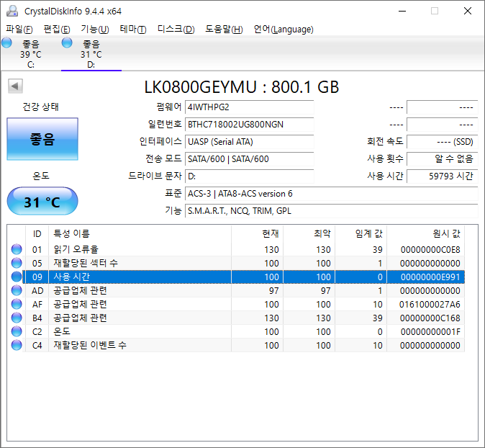This screenshot has width=485, height=448.
Task: Click the status orb in row B4
Action: (x=17, y=318)
